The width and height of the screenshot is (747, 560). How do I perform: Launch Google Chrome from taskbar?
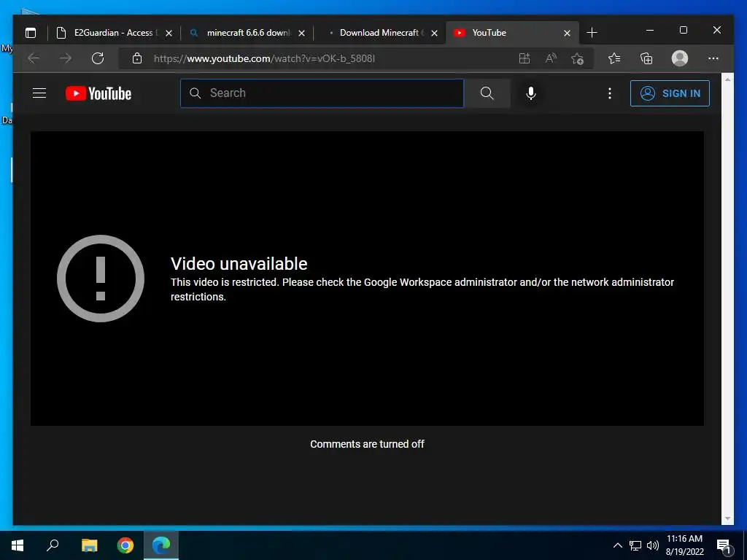tap(125, 545)
